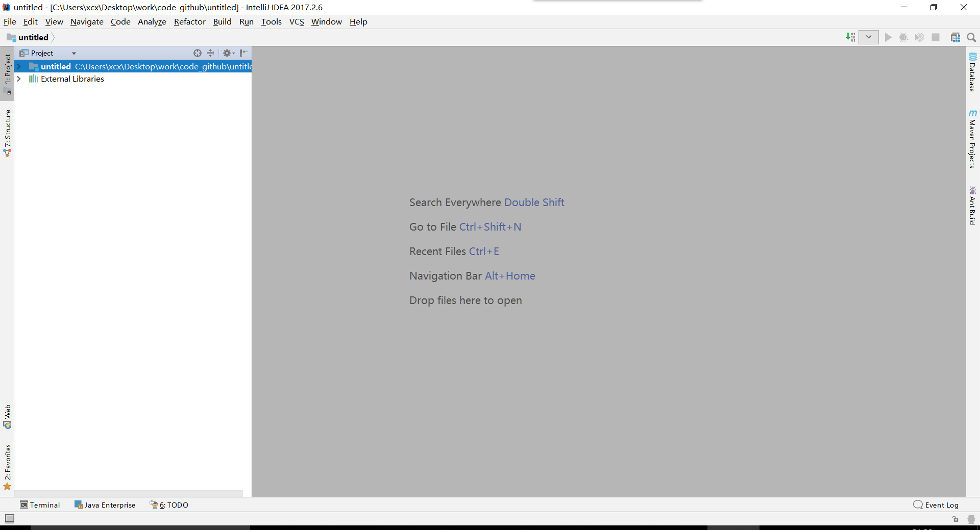
Task: Open the Refactor menu
Action: tap(190, 21)
